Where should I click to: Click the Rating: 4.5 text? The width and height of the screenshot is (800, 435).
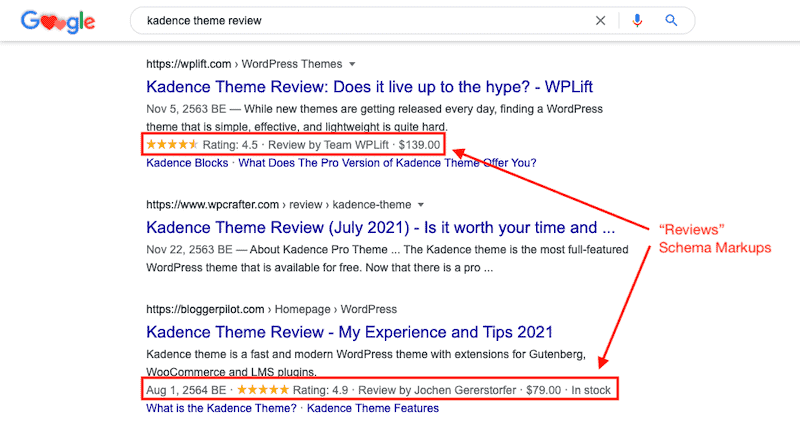tap(230, 145)
